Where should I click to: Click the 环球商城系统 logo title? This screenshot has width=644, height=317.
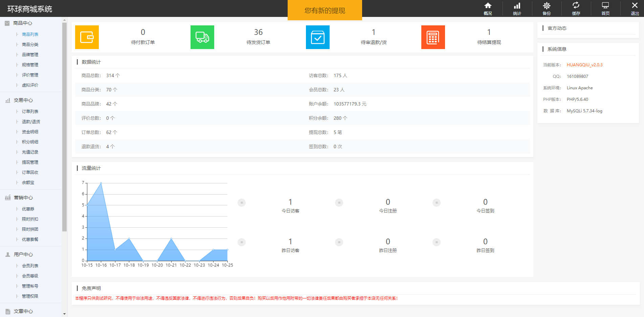[30, 9]
